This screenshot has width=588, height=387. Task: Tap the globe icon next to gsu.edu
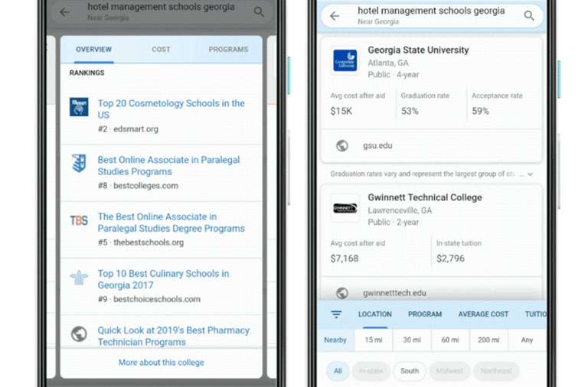342,145
